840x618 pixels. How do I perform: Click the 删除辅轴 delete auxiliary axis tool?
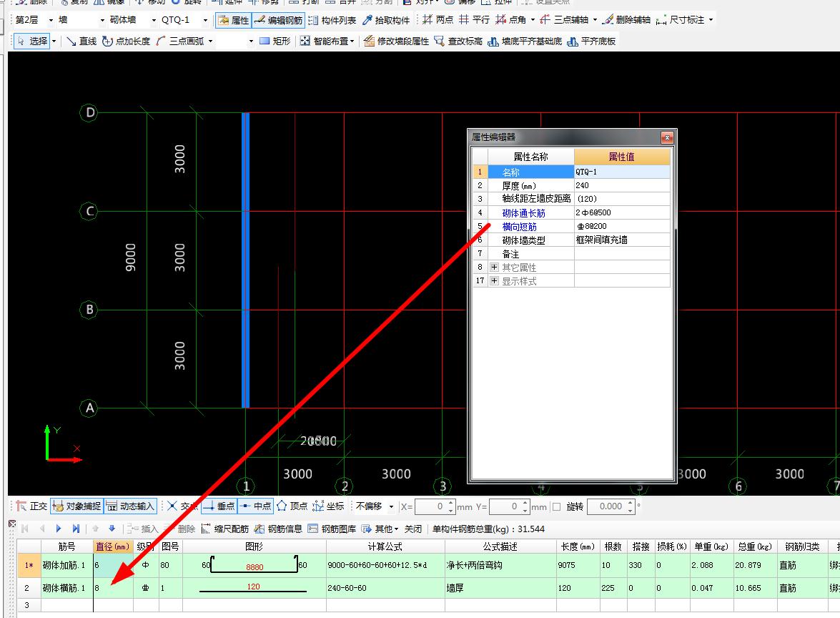(x=626, y=20)
